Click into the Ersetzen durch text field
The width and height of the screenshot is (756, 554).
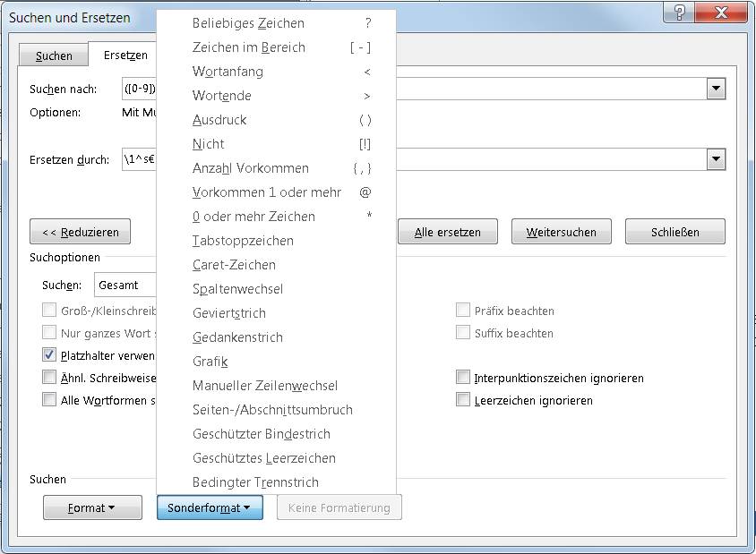click(x=139, y=160)
